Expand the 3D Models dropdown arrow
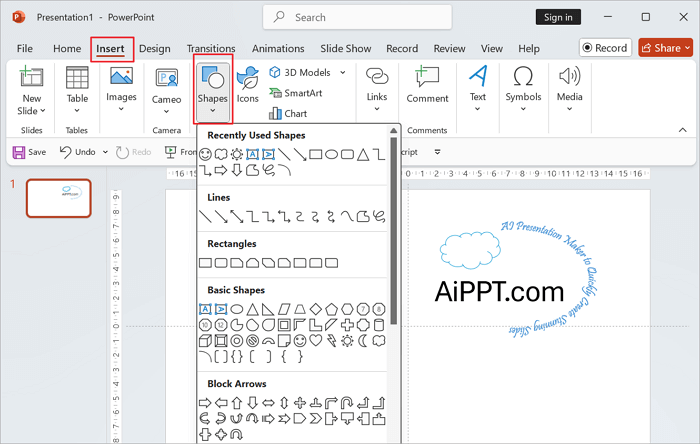The image size is (700, 444). (x=342, y=72)
